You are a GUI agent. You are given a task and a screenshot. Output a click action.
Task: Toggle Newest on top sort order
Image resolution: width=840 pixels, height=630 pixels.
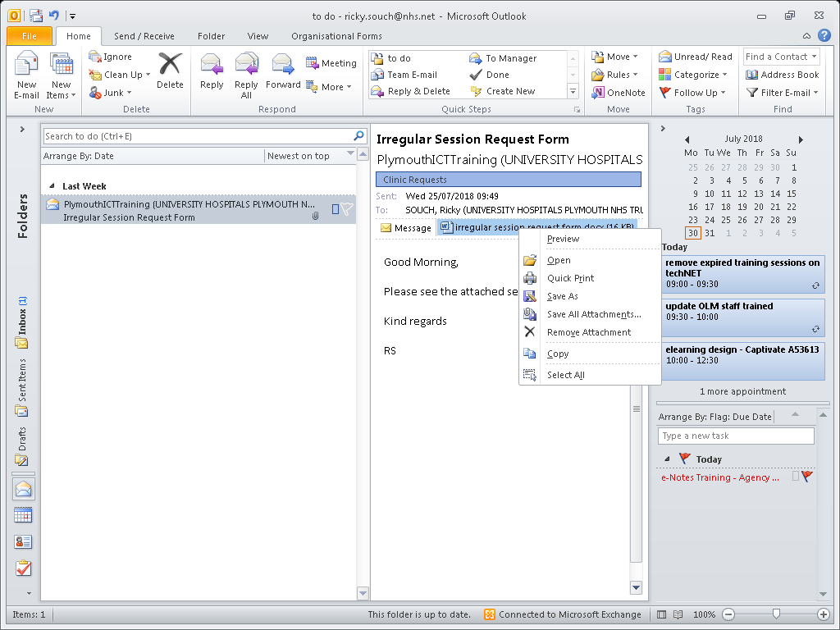coord(309,156)
